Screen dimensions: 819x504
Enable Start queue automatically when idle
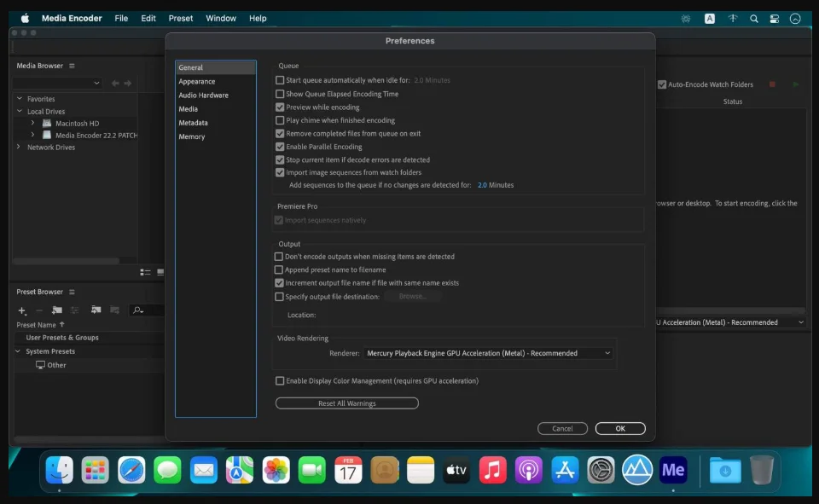pyautogui.click(x=280, y=80)
